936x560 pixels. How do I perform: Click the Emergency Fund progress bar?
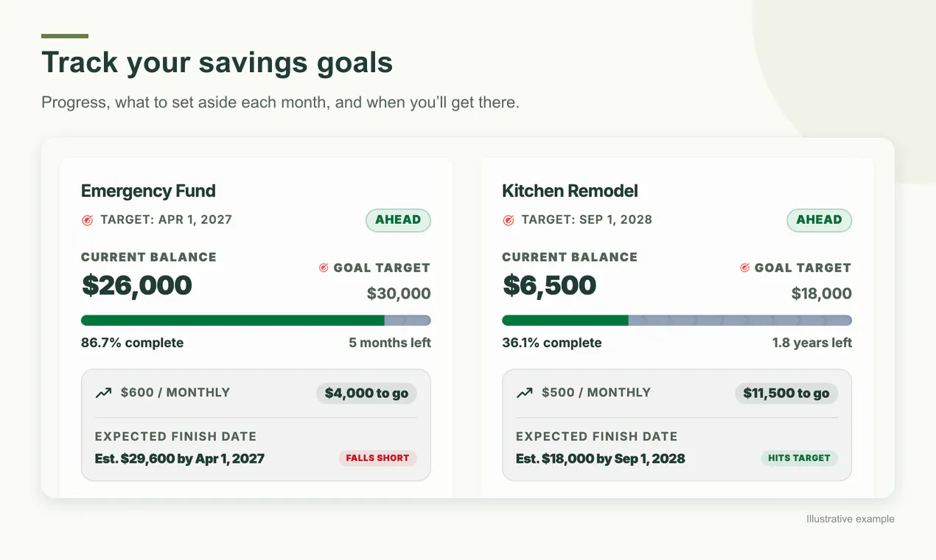coord(256,321)
